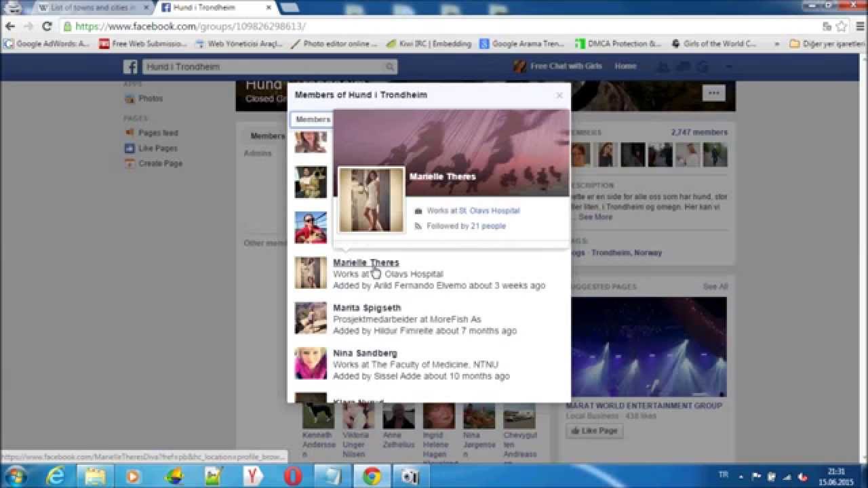Open Google AdWords bookmark
The width and height of the screenshot is (868, 488).
click(47, 44)
